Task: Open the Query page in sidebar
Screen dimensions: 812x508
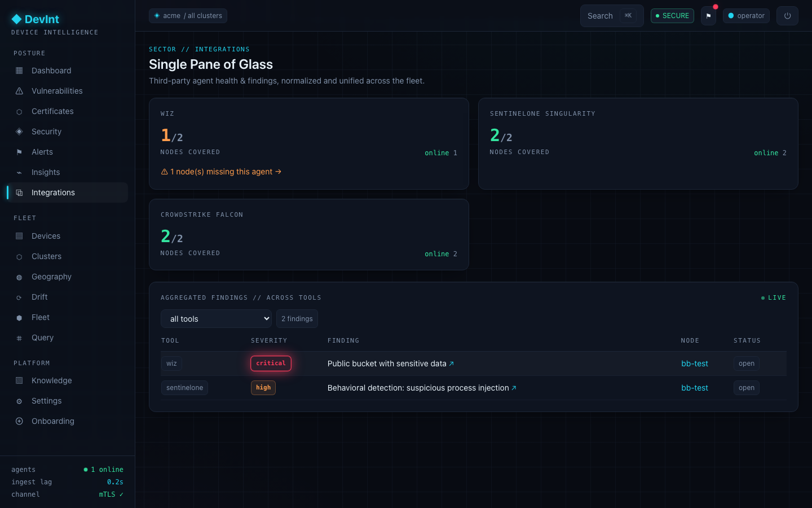Action: pyautogui.click(x=67, y=338)
